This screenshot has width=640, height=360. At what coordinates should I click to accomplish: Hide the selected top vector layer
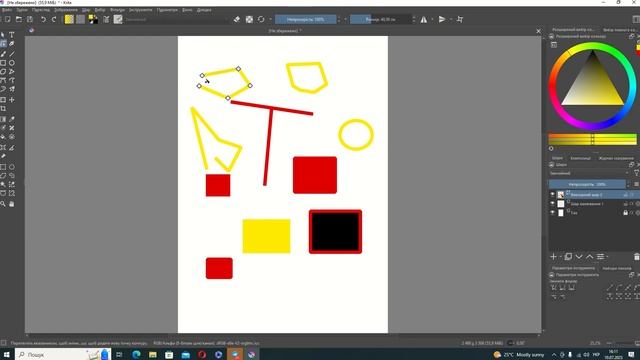[553, 195]
